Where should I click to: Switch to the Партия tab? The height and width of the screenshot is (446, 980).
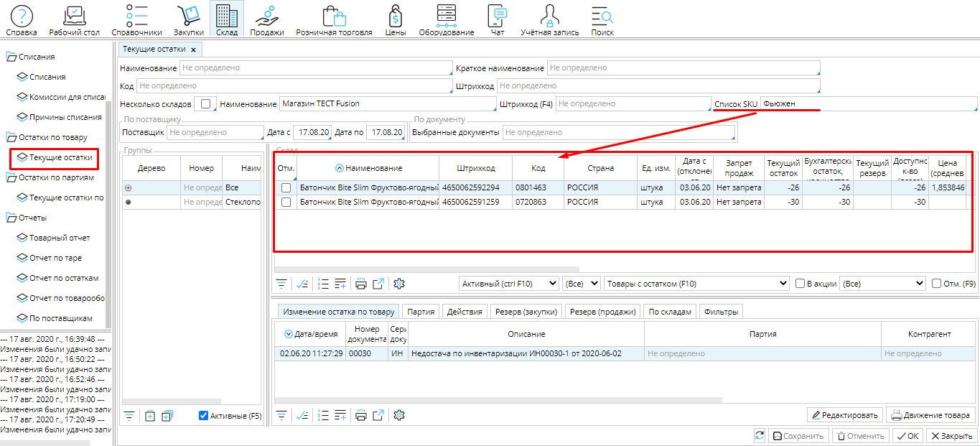pos(421,312)
